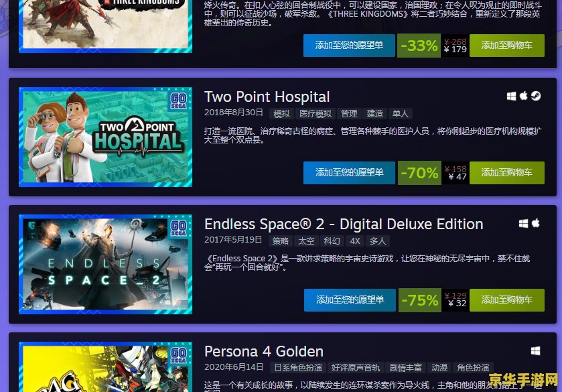
Task: Click Windows icon beside Persona 4 Golden
Action: (x=535, y=350)
